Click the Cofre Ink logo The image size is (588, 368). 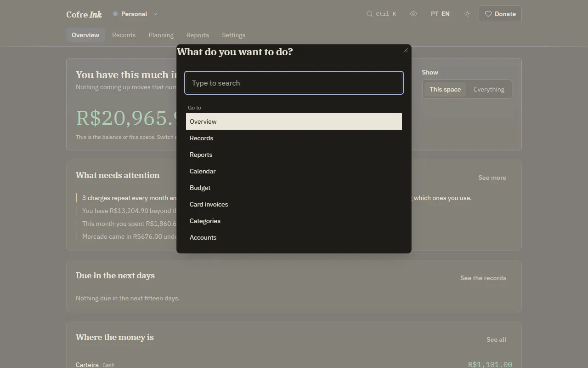tap(84, 14)
